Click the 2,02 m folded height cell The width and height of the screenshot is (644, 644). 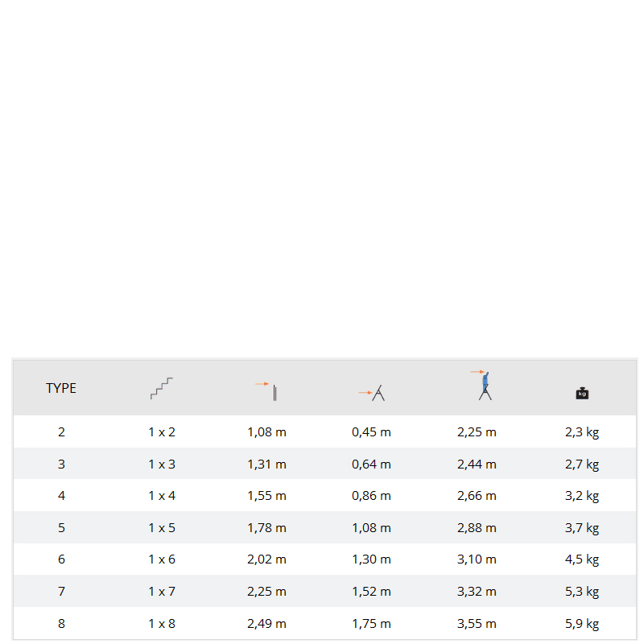point(266,559)
